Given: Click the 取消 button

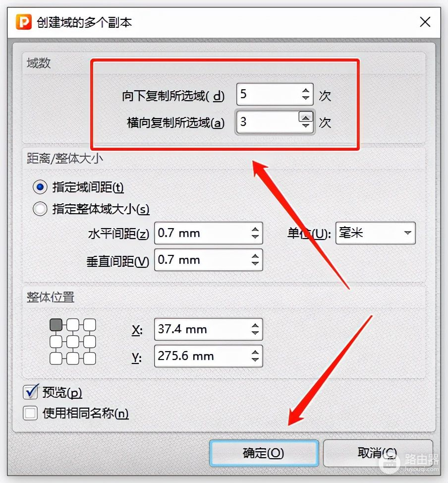Looking at the screenshot, I should pyautogui.click(x=378, y=453).
